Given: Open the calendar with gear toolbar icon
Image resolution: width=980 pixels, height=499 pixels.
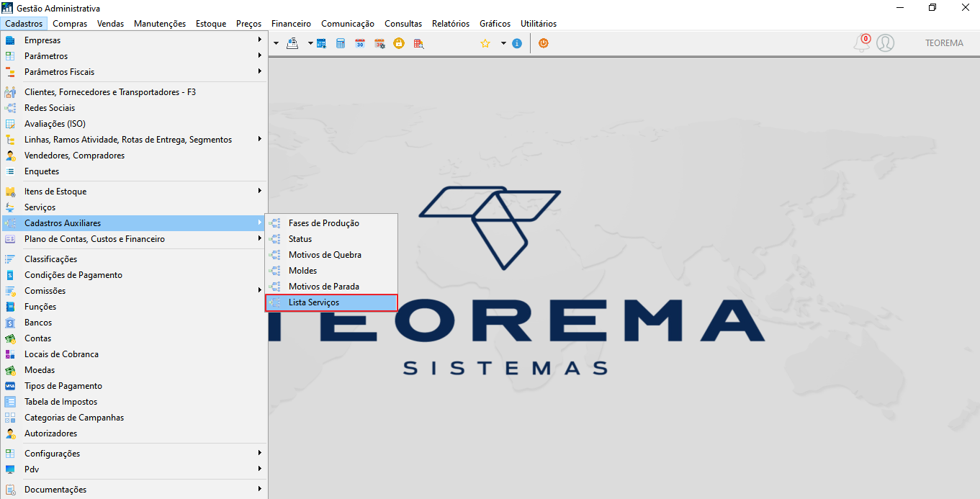Looking at the screenshot, I should point(379,43).
